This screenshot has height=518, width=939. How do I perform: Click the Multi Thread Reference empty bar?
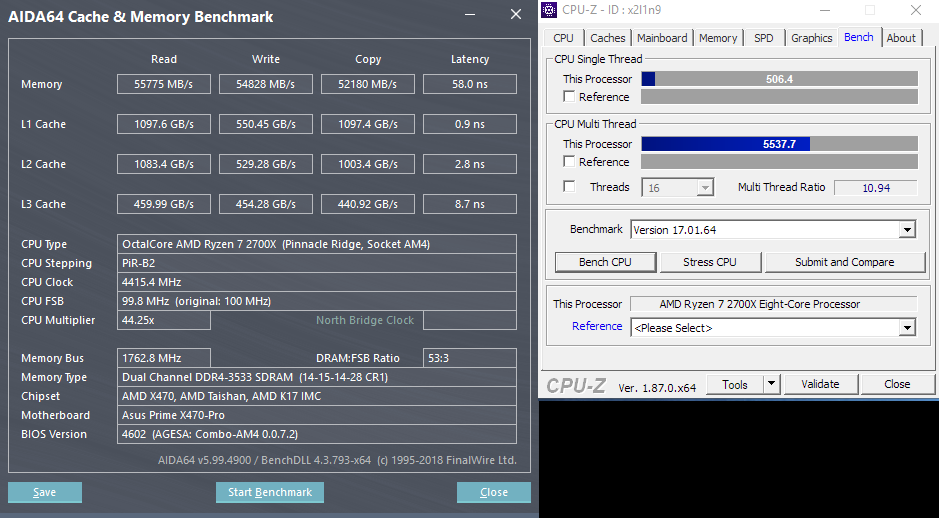pos(779,162)
